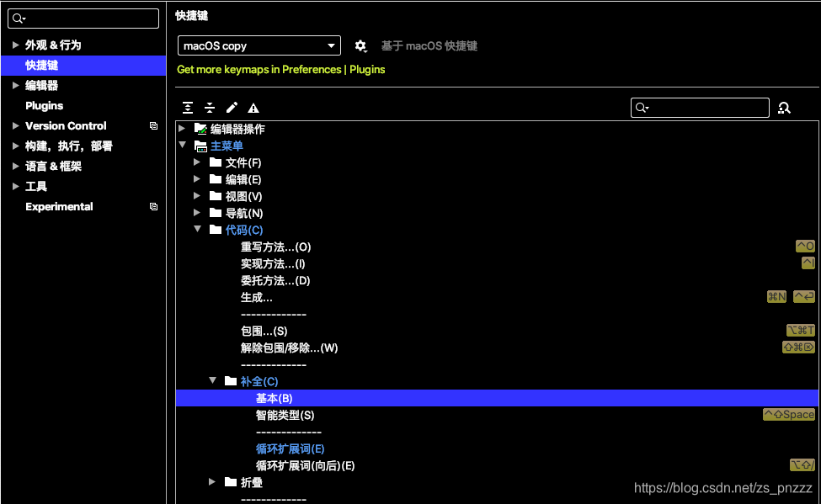Select the 包围...(S) action
Viewport: 821px width, 504px height.
[x=264, y=331]
